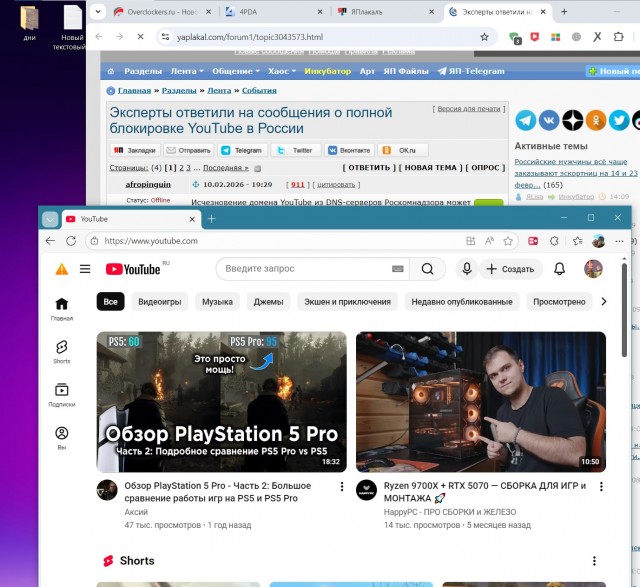Click the 'Создать' button on YouTube
Image resolution: width=640 pixels, height=587 pixels.
[x=511, y=269]
